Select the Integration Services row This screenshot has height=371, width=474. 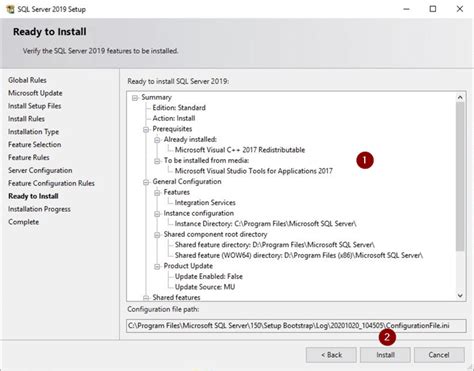205,203
